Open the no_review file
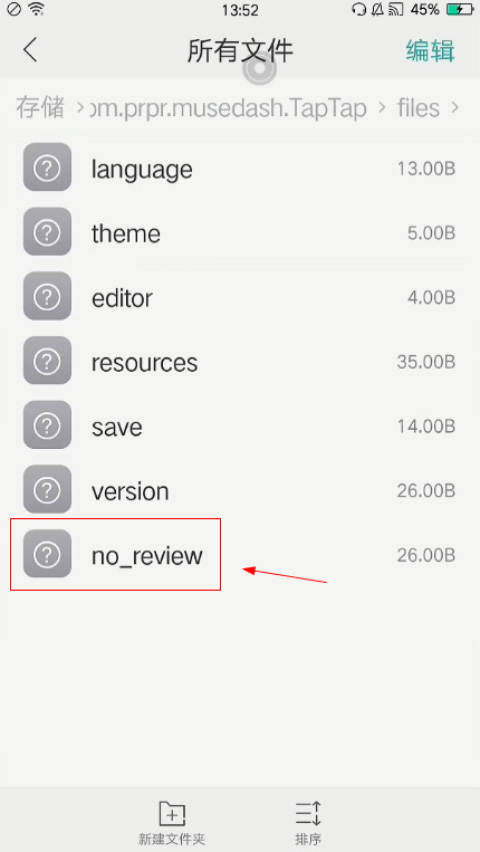The height and width of the screenshot is (852, 480). 240,554
